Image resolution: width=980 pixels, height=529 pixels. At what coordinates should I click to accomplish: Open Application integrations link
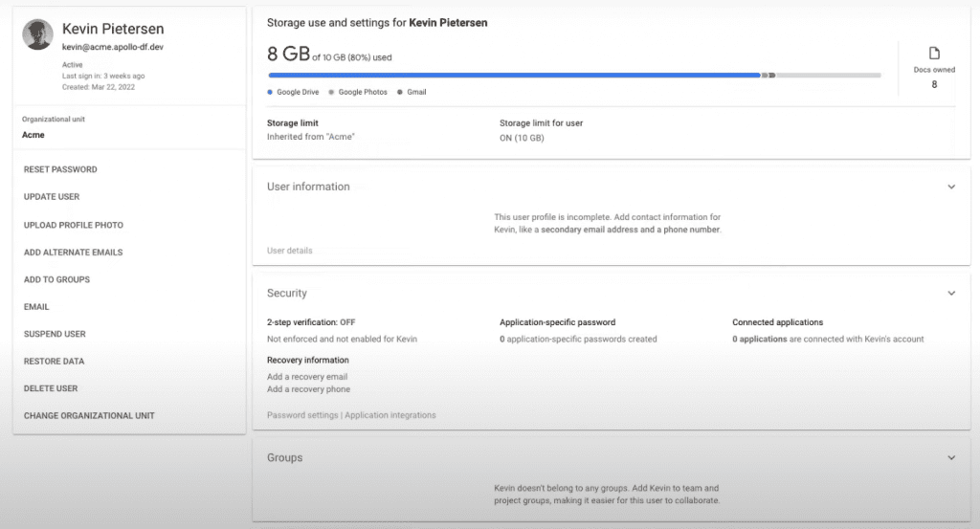390,415
